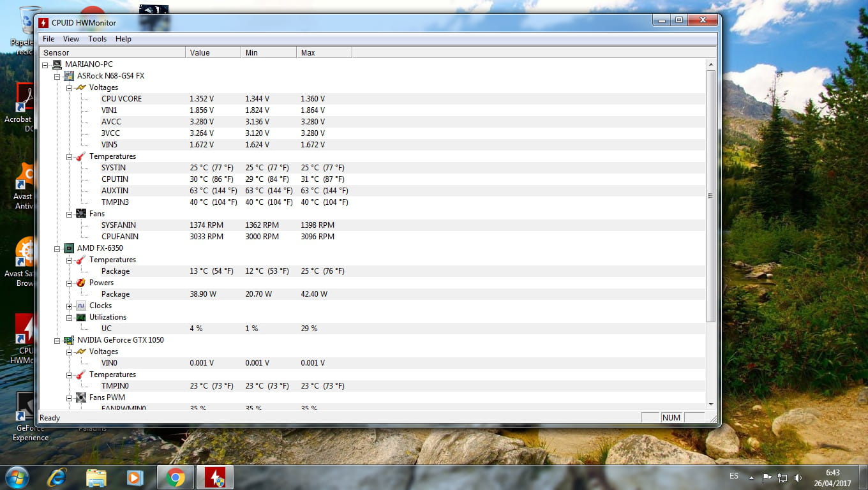Open Avast Antivirus desktop shortcut

click(x=24, y=186)
